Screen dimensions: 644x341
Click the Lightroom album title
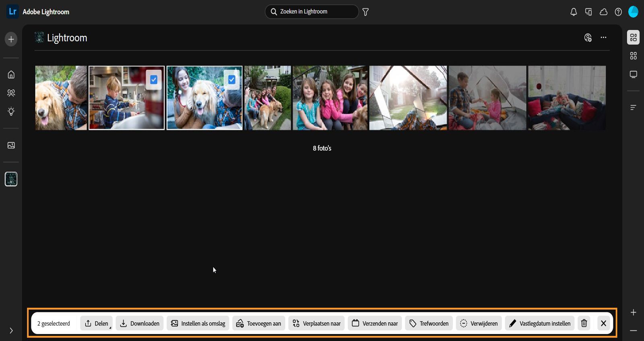67,38
